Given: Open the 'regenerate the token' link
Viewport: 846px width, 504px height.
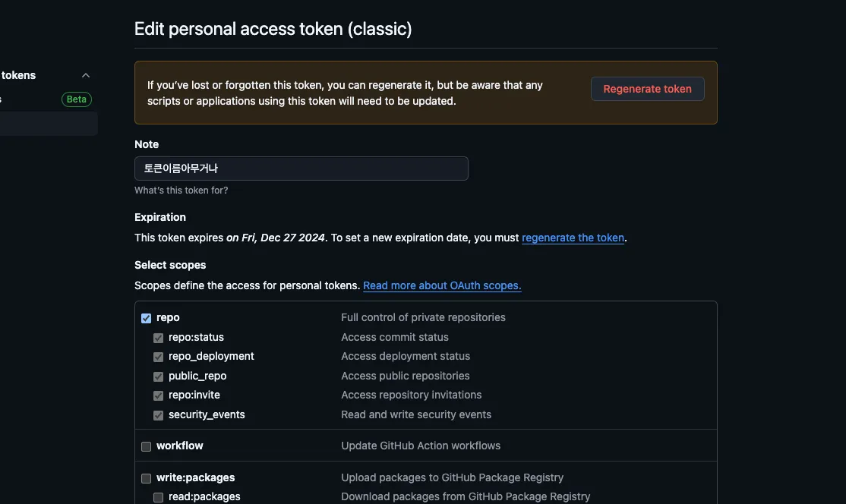Looking at the screenshot, I should click(x=573, y=238).
